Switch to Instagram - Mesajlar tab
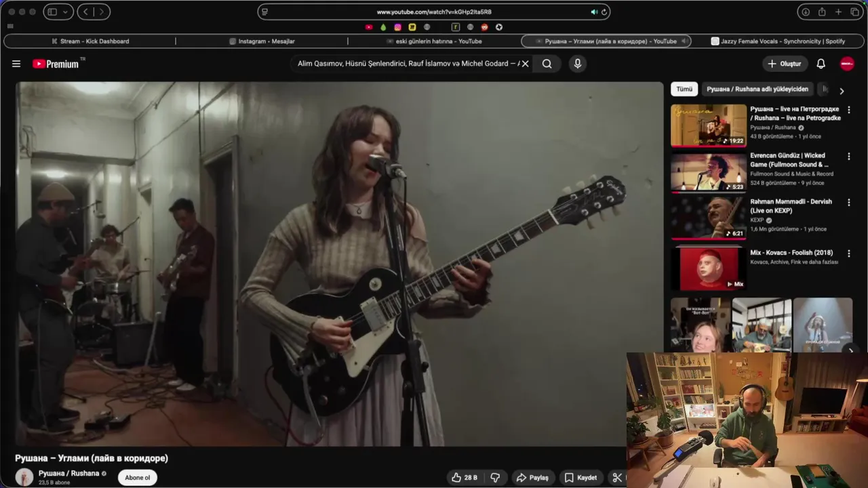The image size is (868, 488). point(262,41)
